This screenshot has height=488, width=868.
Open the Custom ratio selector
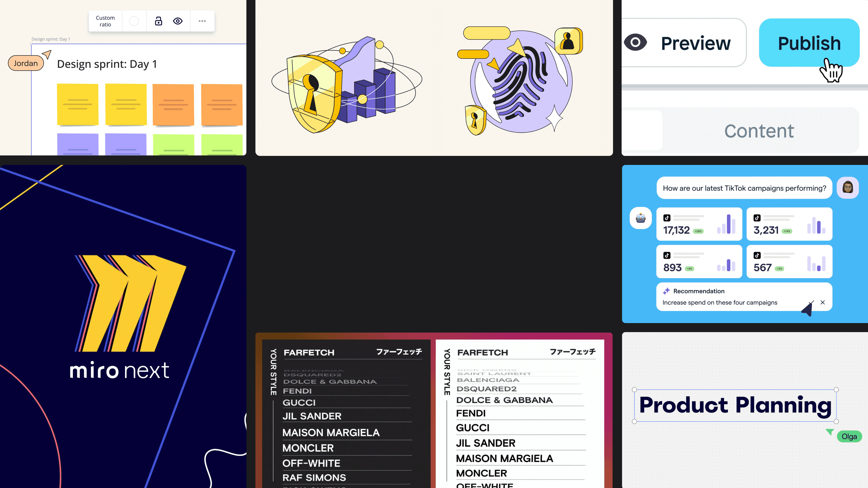pos(105,21)
